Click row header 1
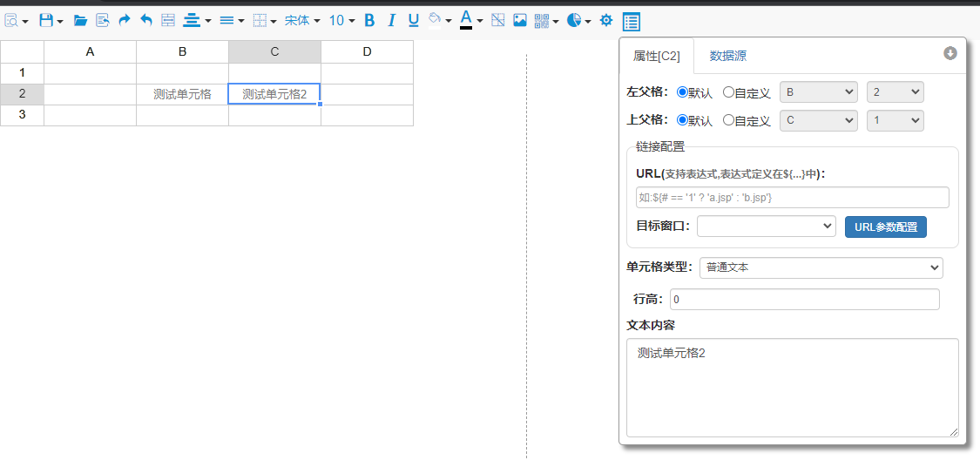 click(x=22, y=73)
